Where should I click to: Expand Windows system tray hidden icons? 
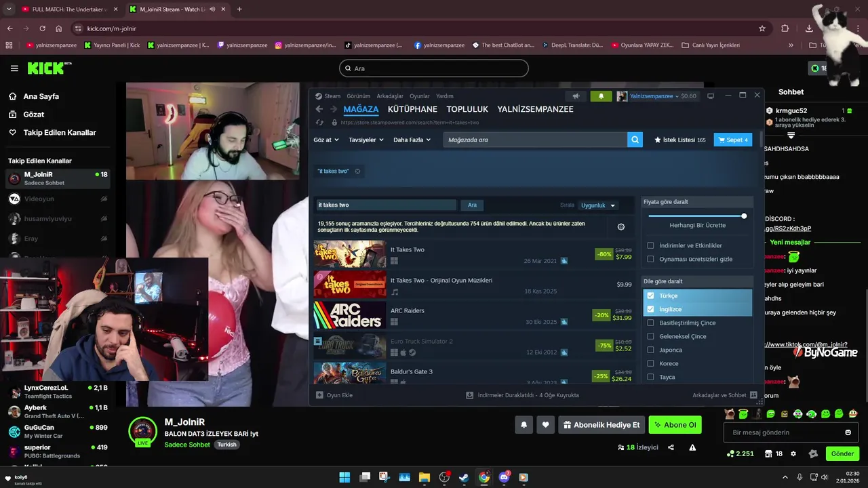click(785, 477)
